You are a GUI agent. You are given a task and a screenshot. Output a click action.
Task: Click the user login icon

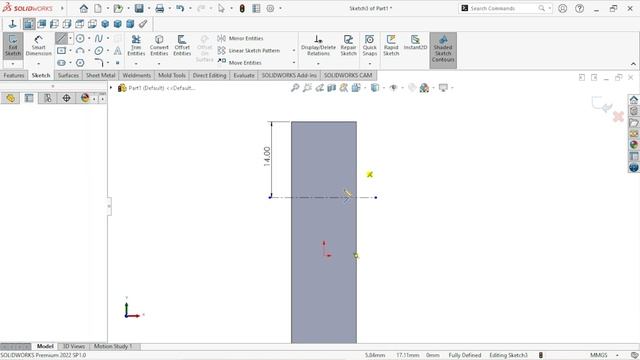pyautogui.click(x=562, y=8)
